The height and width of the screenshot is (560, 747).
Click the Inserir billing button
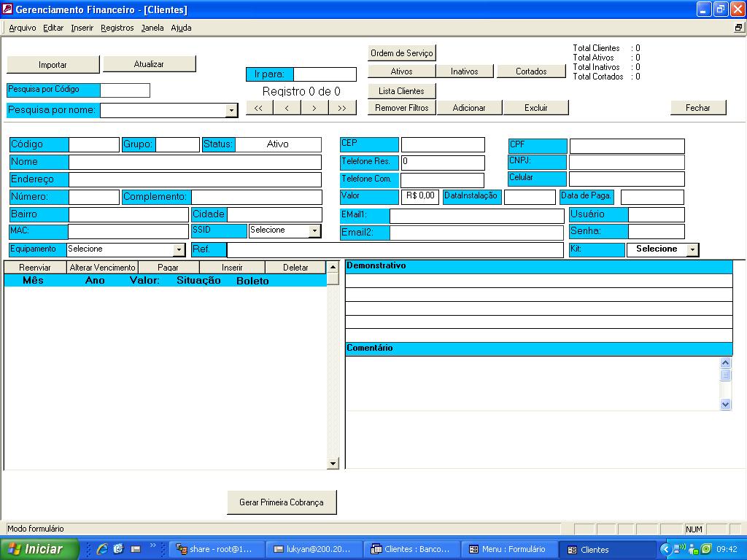pos(232,267)
